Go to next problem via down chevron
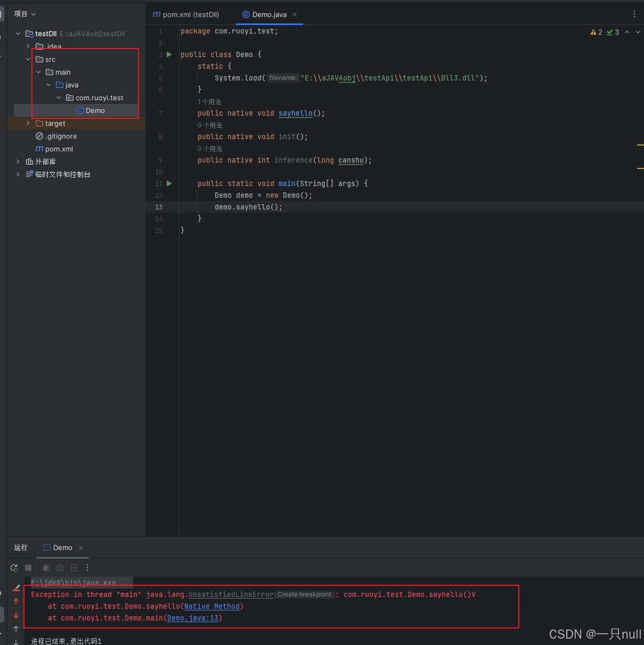The image size is (644, 645). pos(638,31)
